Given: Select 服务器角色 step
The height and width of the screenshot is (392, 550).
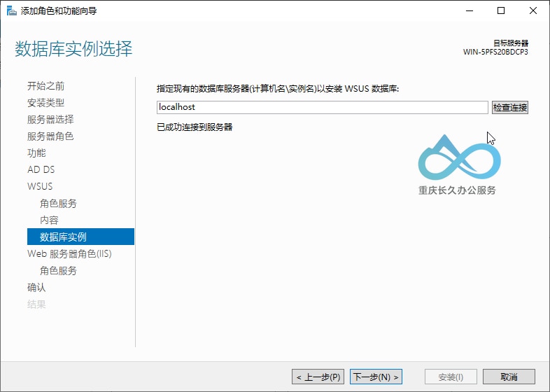Looking at the screenshot, I should point(50,136).
